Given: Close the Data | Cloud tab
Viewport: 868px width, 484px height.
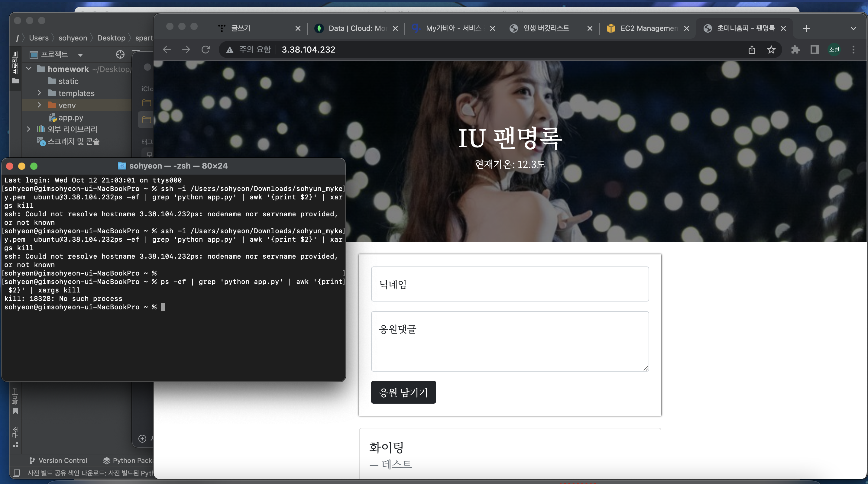Looking at the screenshot, I should coord(395,29).
